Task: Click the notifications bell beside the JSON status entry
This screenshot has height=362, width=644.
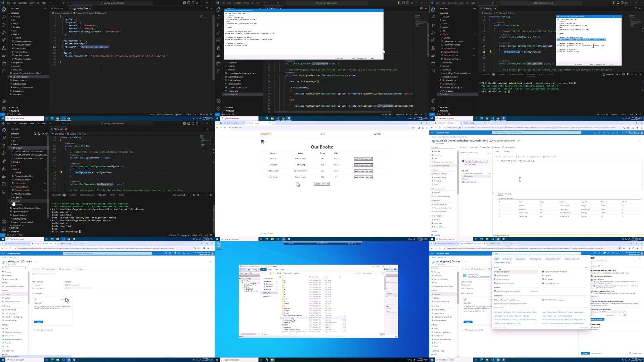Action: pyautogui.click(x=211, y=115)
